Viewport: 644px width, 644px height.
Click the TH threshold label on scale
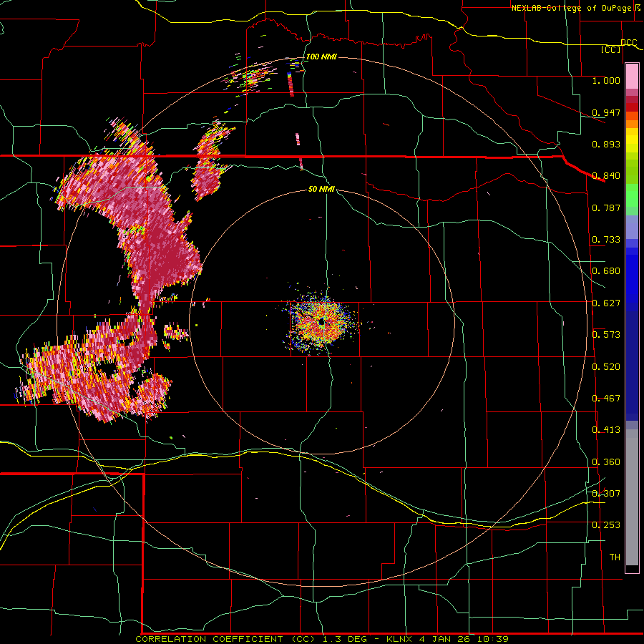pyautogui.click(x=615, y=557)
